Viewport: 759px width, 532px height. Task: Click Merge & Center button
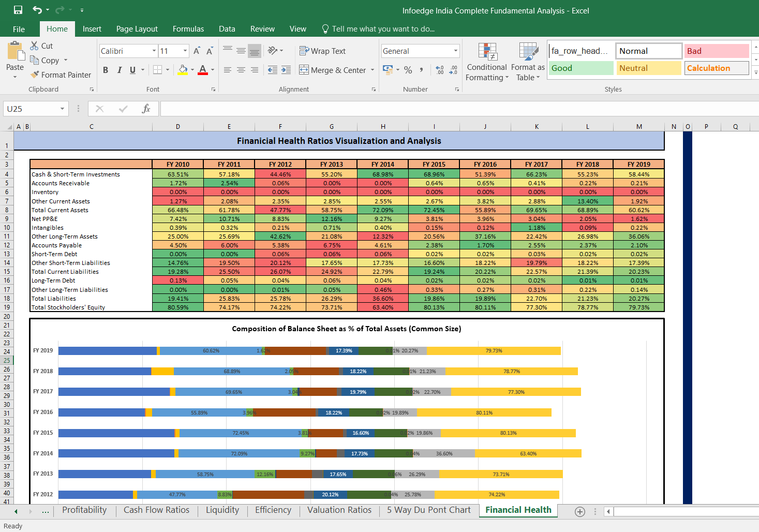(333, 70)
